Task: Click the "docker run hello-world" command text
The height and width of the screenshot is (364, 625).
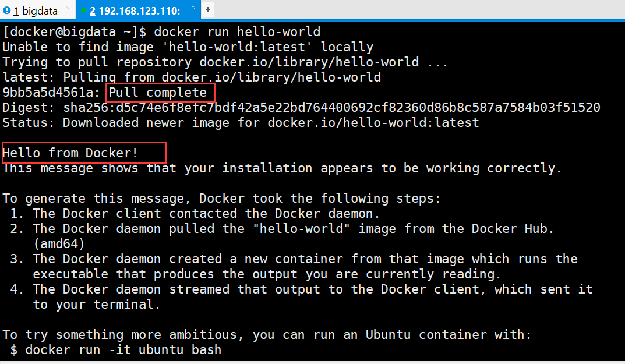Action: click(237, 31)
